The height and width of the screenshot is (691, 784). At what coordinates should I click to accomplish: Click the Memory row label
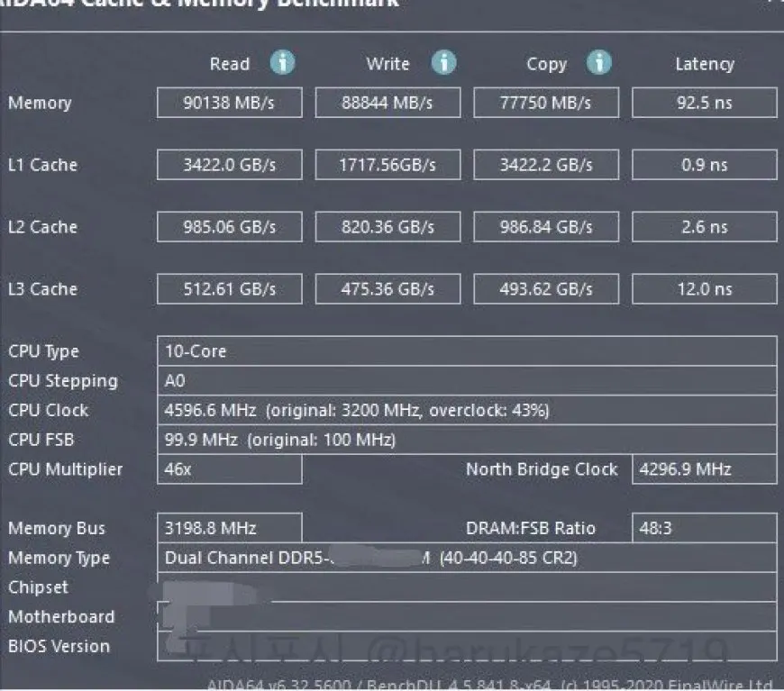point(40,103)
